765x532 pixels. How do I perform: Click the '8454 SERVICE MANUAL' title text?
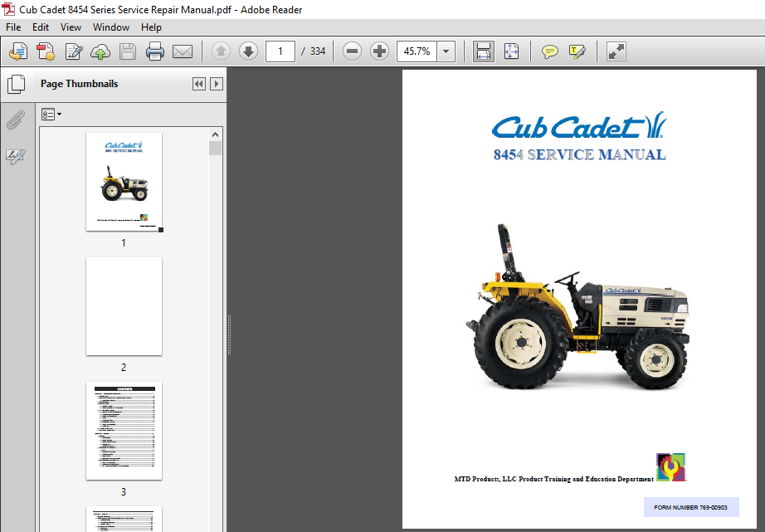(x=580, y=154)
